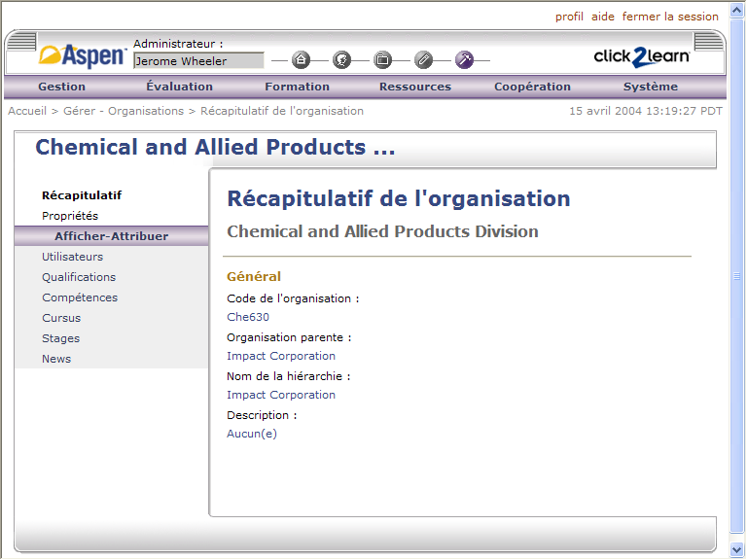
Task: Click the purple hammer admin icon
Action: pyautogui.click(x=465, y=60)
